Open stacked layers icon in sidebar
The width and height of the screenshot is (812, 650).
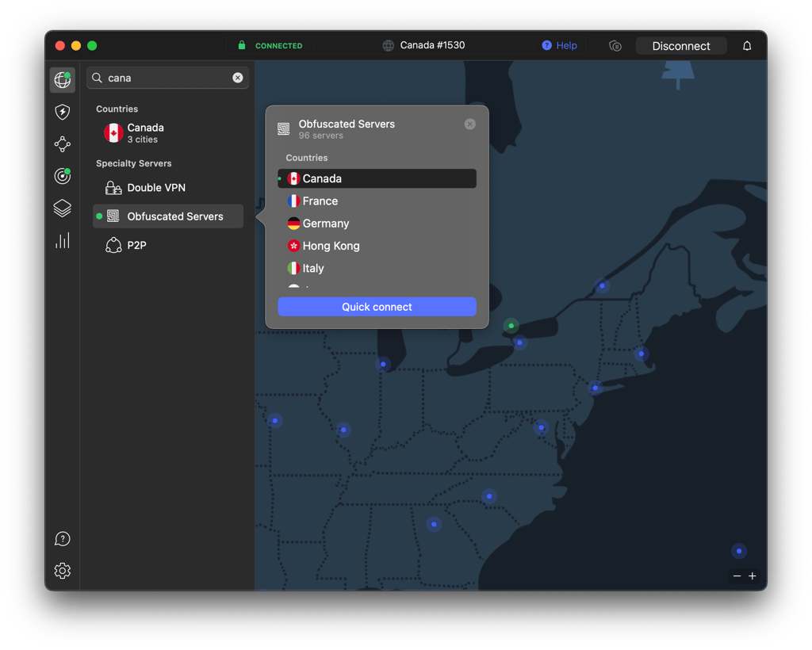63,208
